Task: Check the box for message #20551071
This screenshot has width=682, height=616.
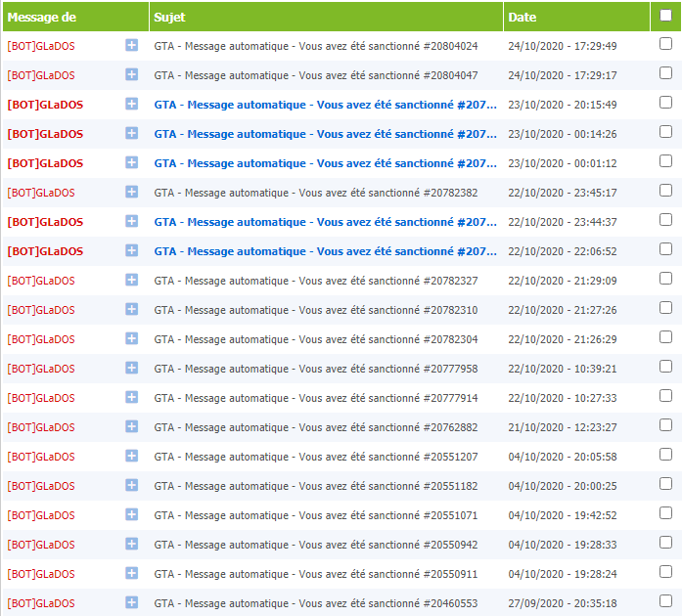Action: pos(665,513)
